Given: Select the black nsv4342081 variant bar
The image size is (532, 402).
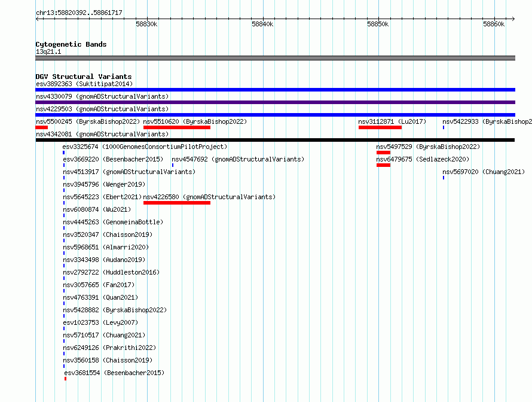Looking at the screenshot, I should [x=275, y=140].
